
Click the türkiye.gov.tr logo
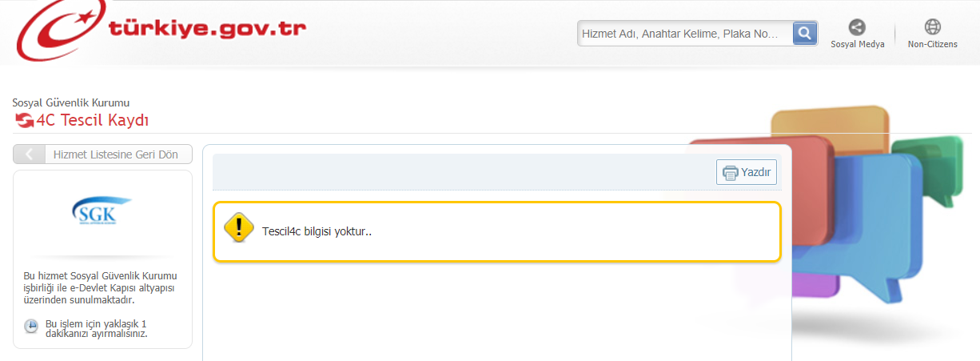[160, 32]
